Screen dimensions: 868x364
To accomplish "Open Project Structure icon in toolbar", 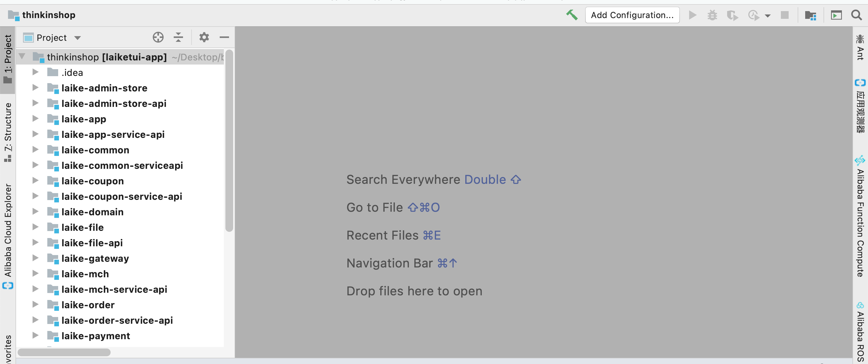I will click(811, 15).
